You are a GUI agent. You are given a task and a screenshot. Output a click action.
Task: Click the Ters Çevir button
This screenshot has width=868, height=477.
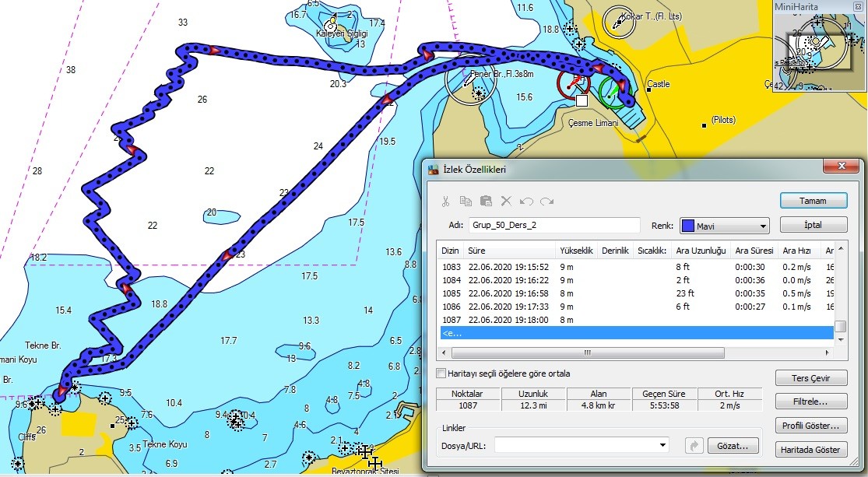pos(811,378)
